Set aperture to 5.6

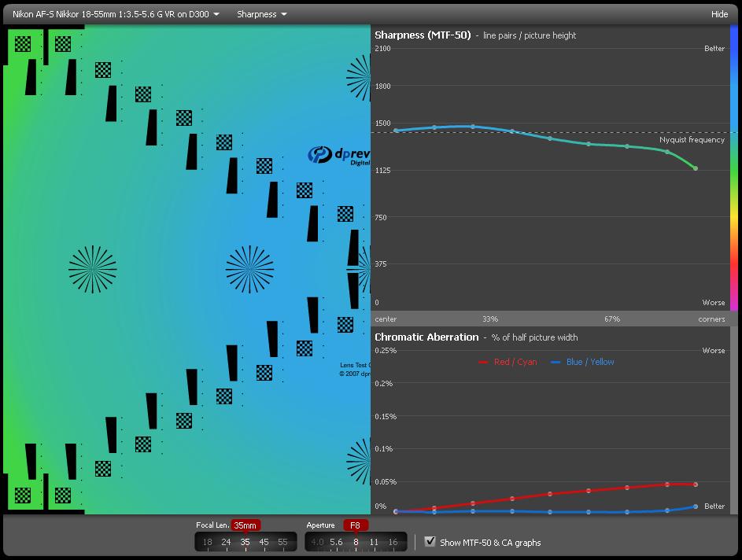[336, 542]
